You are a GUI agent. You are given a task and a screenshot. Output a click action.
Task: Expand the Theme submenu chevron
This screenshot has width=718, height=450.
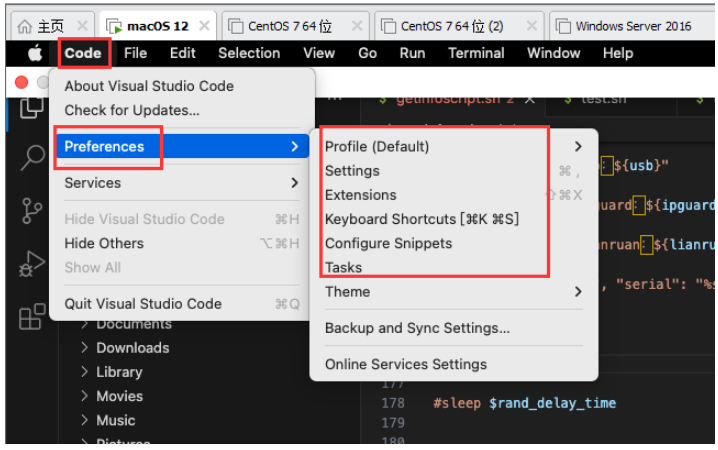578,292
